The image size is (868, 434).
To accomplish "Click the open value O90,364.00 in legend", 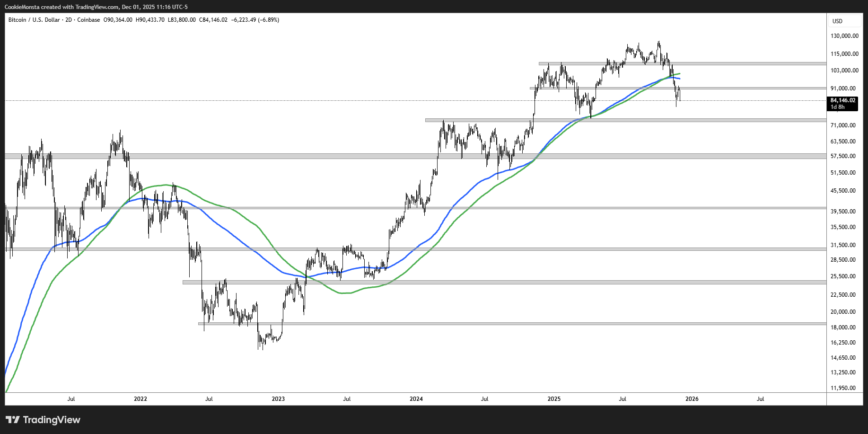I will coord(118,20).
